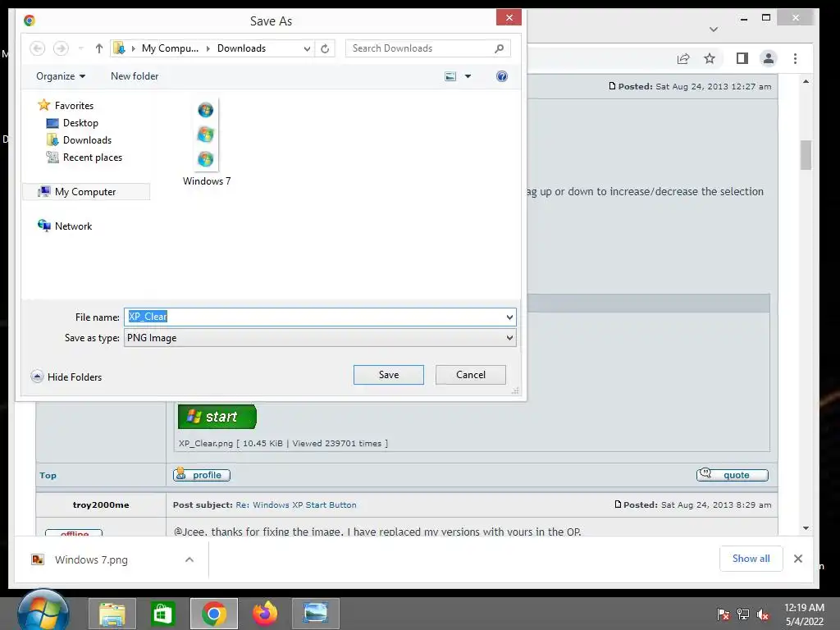Open the view options dropdown arrow
The width and height of the screenshot is (840, 630).
(x=468, y=76)
